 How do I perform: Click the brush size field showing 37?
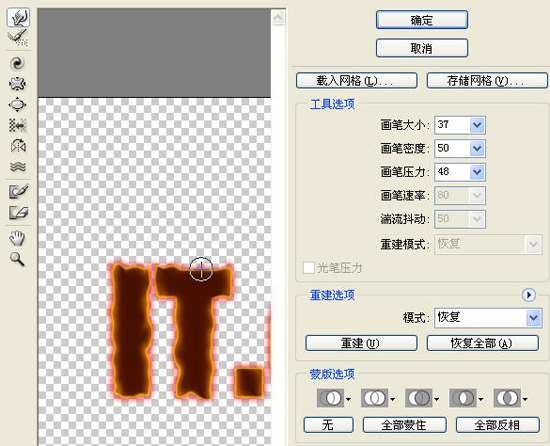[452, 125]
